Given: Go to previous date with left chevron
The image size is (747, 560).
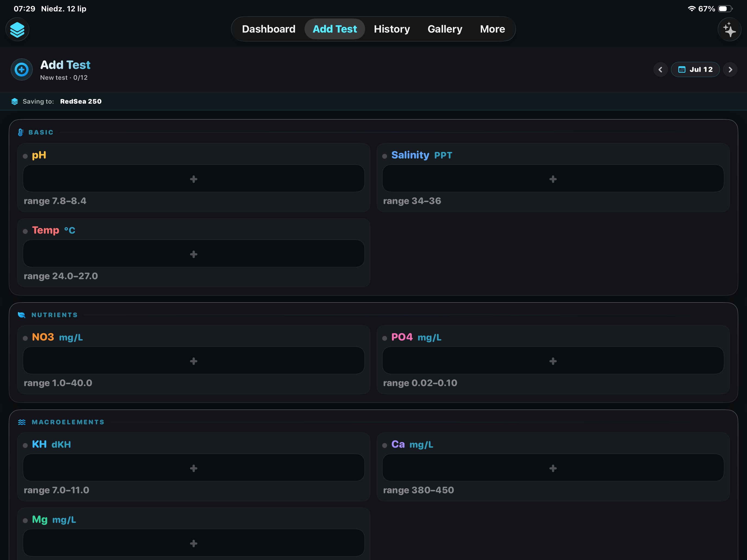Looking at the screenshot, I should pos(661,69).
